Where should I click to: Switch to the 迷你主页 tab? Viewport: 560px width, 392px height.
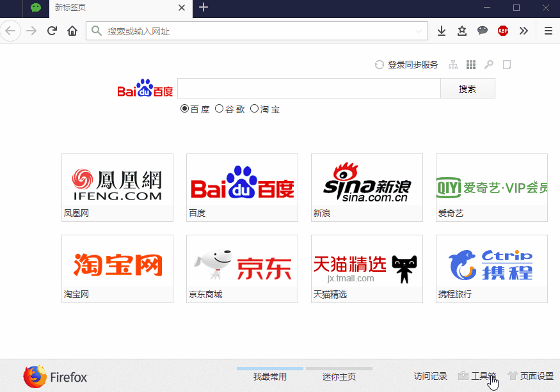tap(339, 376)
